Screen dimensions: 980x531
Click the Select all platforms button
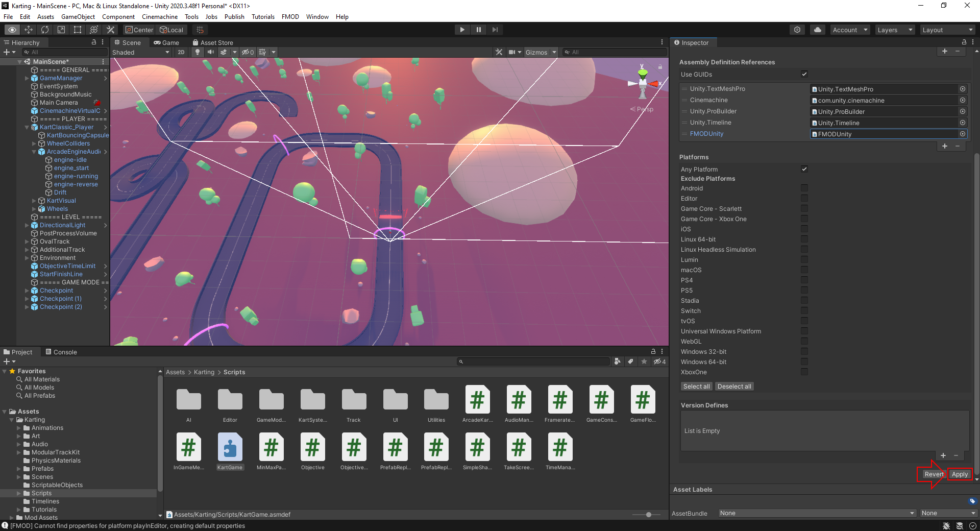pyautogui.click(x=696, y=387)
